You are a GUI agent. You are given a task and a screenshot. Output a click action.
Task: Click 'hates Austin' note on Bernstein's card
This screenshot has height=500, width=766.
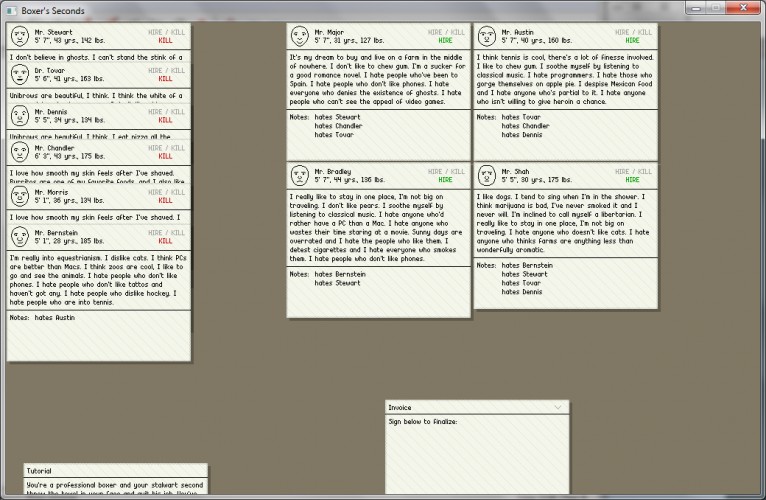point(55,318)
